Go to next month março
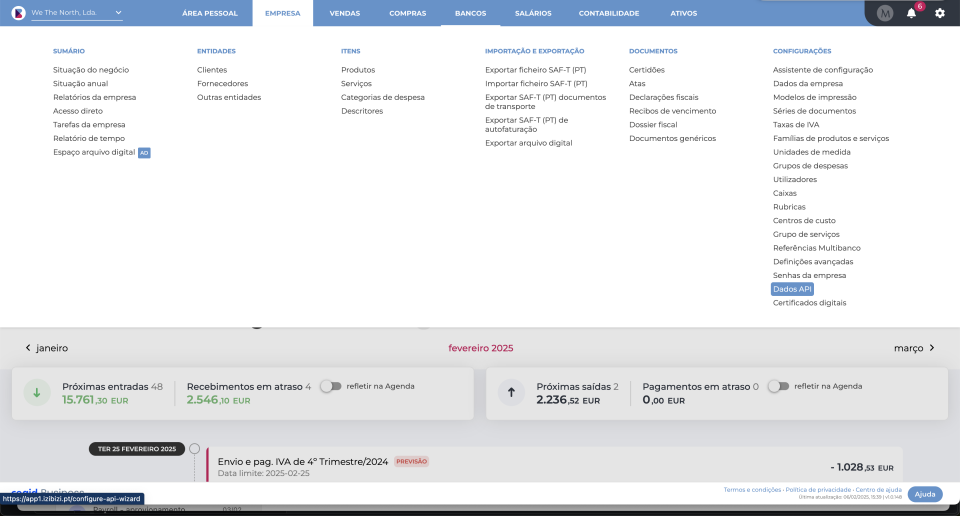Screen dimensions: 960x516 (x=914, y=348)
